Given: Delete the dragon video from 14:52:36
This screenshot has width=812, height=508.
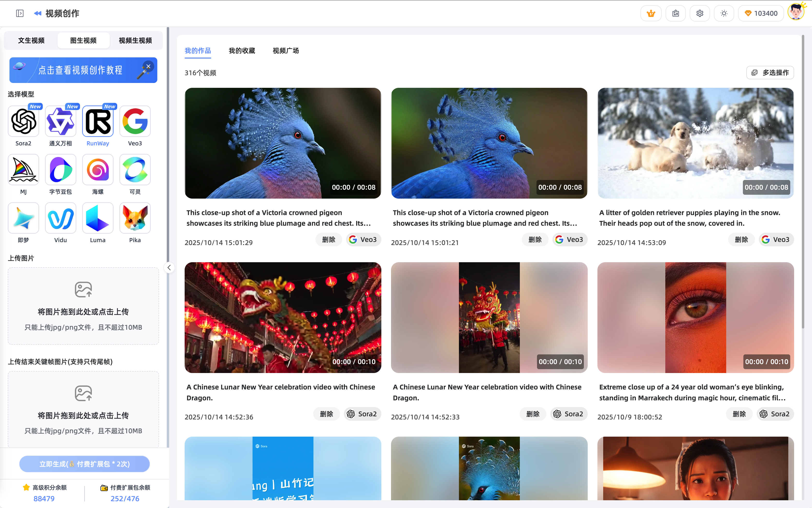Looking at the screenshot, I should 327,414.
